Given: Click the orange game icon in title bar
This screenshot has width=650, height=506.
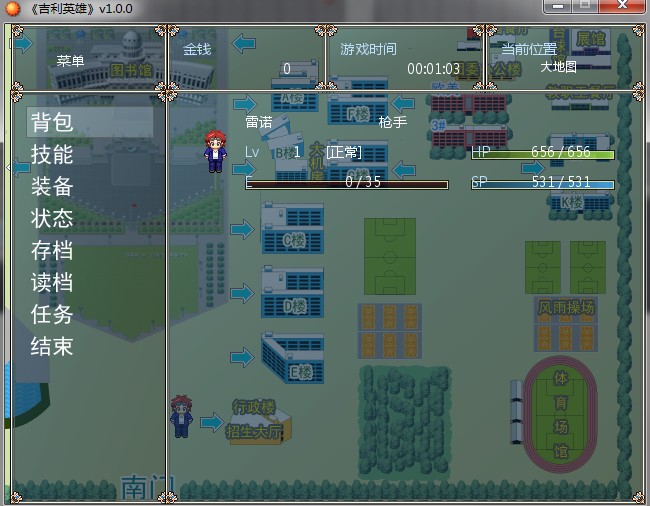Looking at the screenshot, I should pos(12,8).
